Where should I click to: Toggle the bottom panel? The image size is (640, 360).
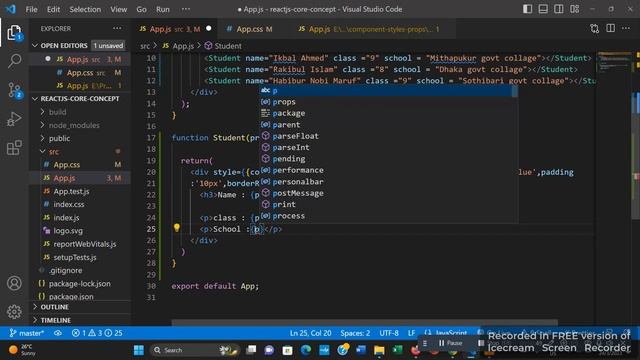[x=543, y=9]
